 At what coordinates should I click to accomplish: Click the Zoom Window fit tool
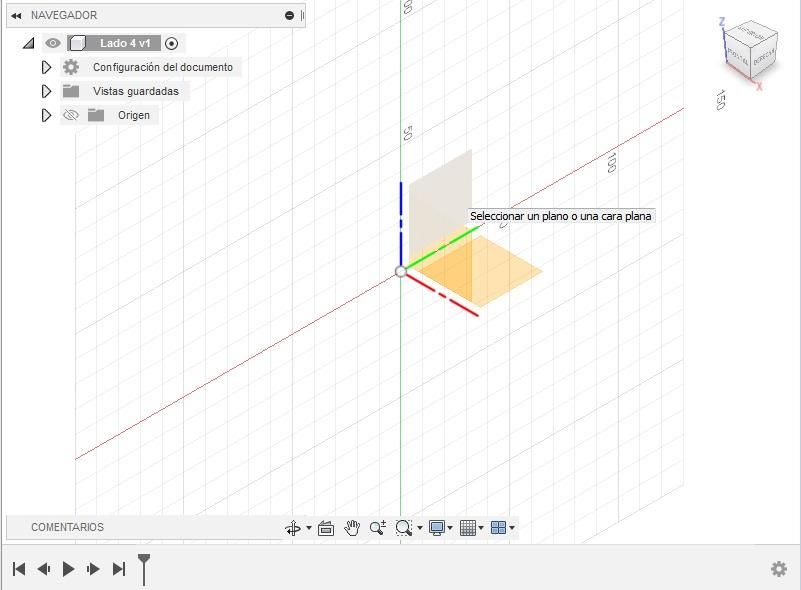[404, 528]
